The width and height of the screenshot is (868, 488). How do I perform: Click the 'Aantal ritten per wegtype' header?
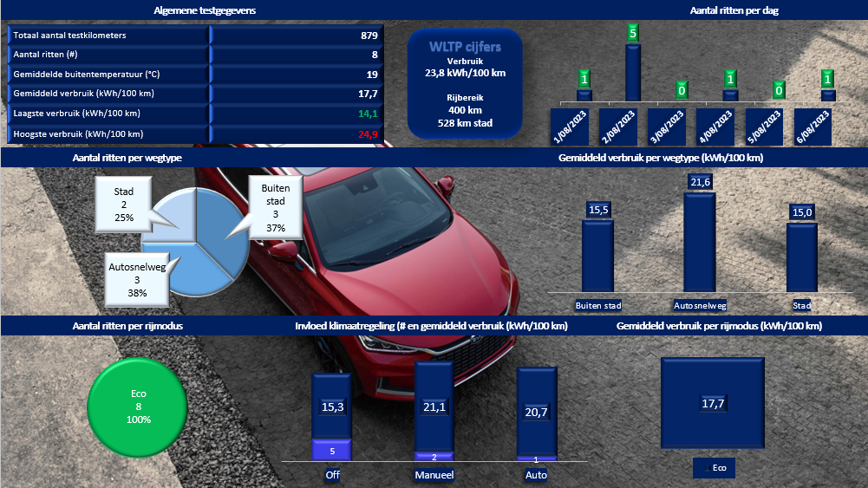tap(127, 158)
